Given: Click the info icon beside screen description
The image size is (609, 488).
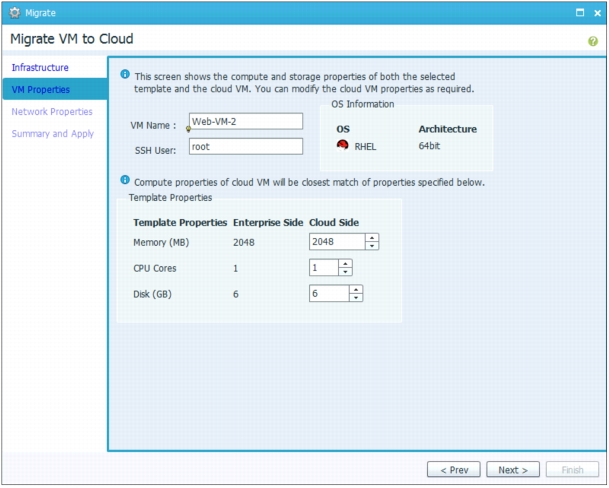Looking at the screenshot, I should pos(125,74).
